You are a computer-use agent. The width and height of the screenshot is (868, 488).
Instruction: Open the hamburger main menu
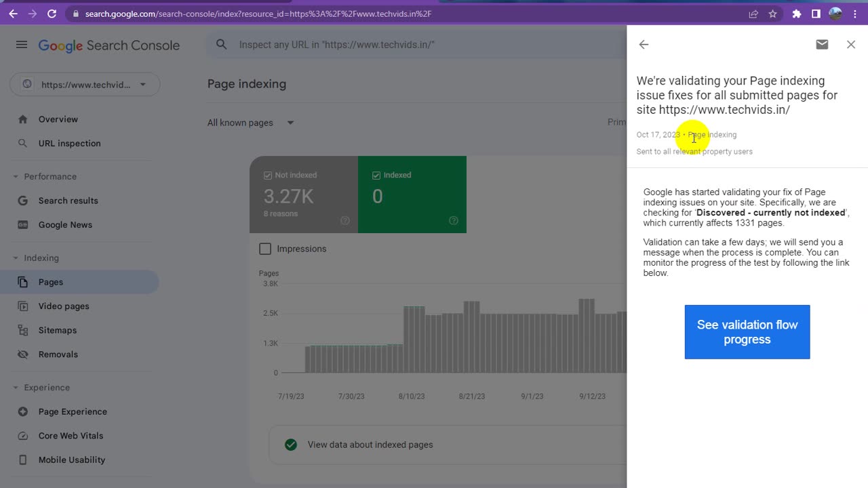tap(22, 45)
